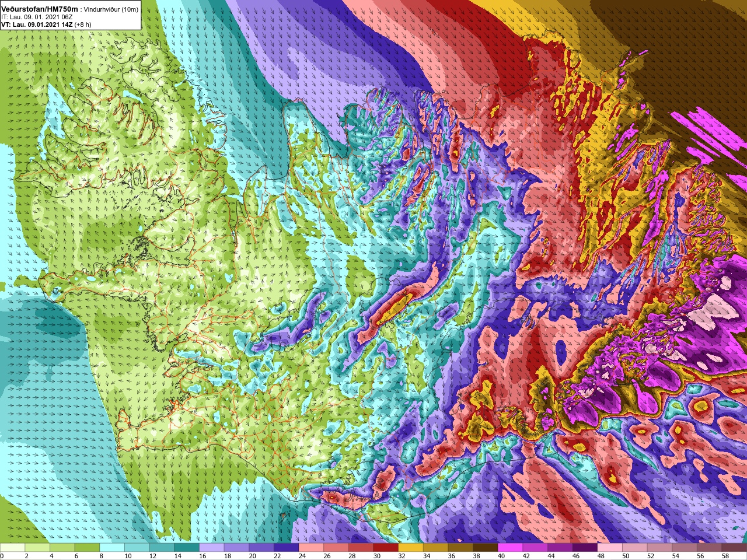Click the legend swatch between 10 and 12
This screenshot has height=560, width=747.
tap(137, 548)
